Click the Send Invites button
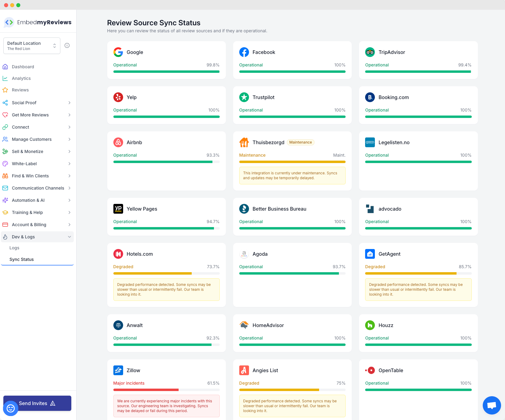Image resolution: width=505 pixels, height=420 pixels. (x=37, y=403)
